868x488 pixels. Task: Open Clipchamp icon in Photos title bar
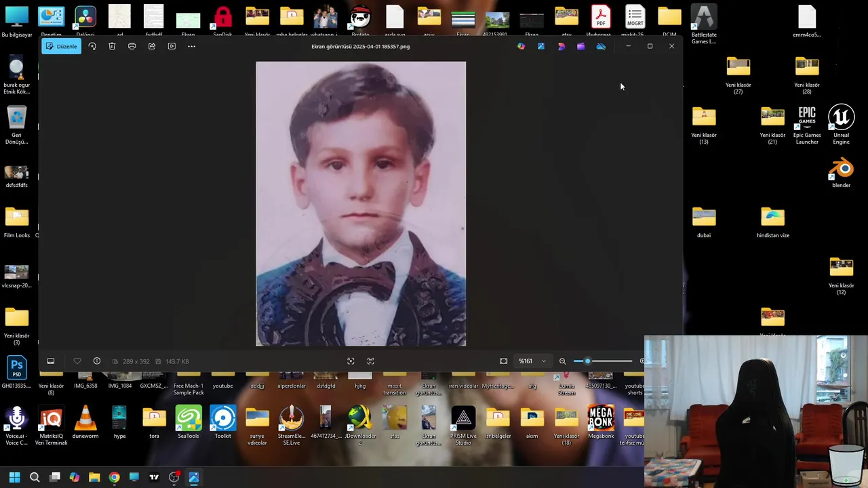(580, 46)
